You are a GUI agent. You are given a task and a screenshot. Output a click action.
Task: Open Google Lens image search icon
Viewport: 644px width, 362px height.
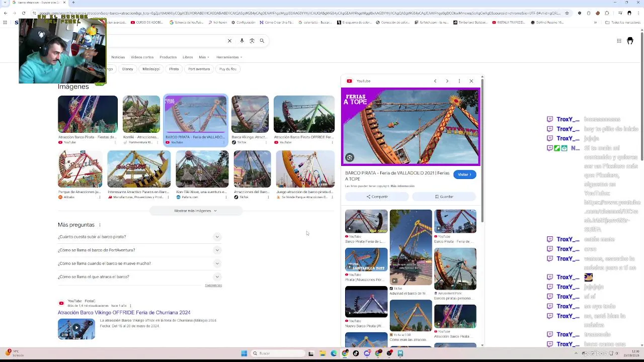pyautogui.click(x=252, y=41)
